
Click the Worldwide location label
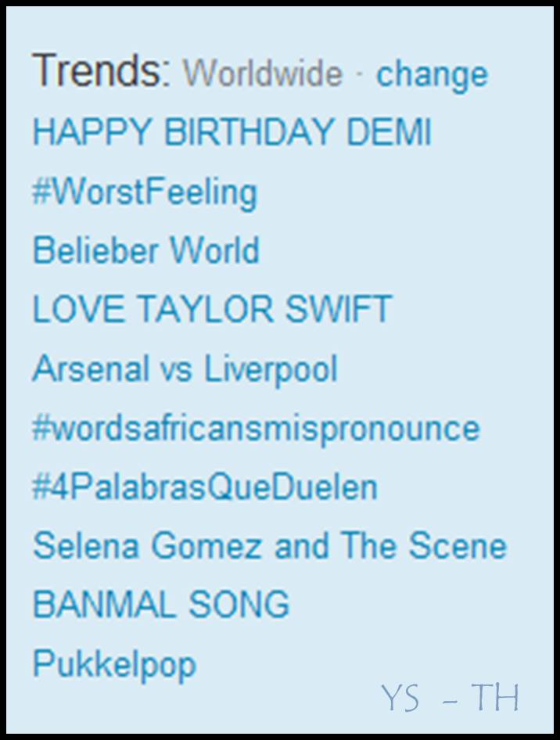pos(263,74)
